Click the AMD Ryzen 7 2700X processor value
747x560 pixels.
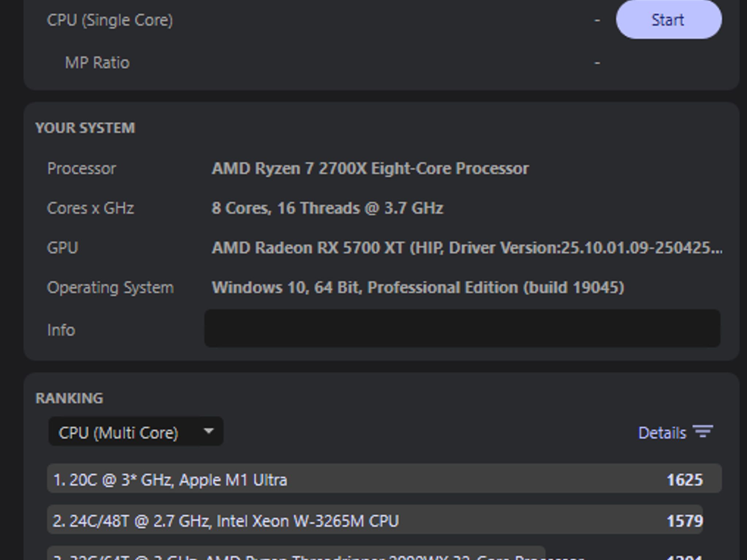[370, 169]
